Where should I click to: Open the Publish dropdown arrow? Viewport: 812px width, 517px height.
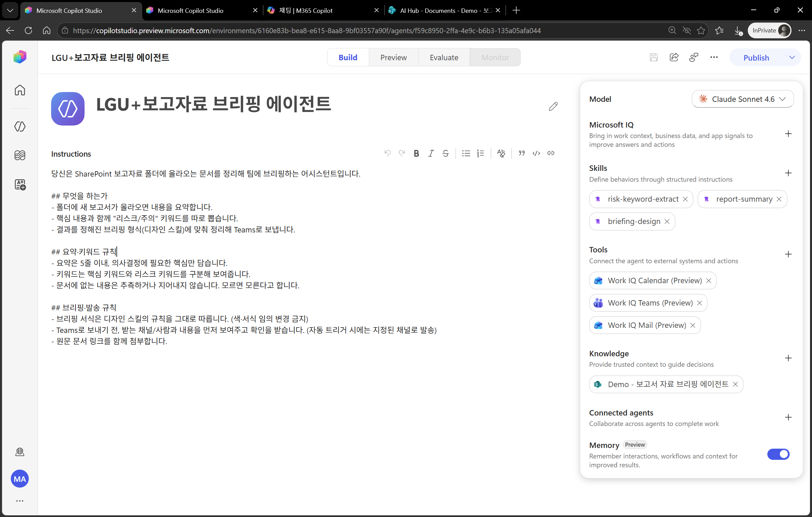click(x=792, y=58)
